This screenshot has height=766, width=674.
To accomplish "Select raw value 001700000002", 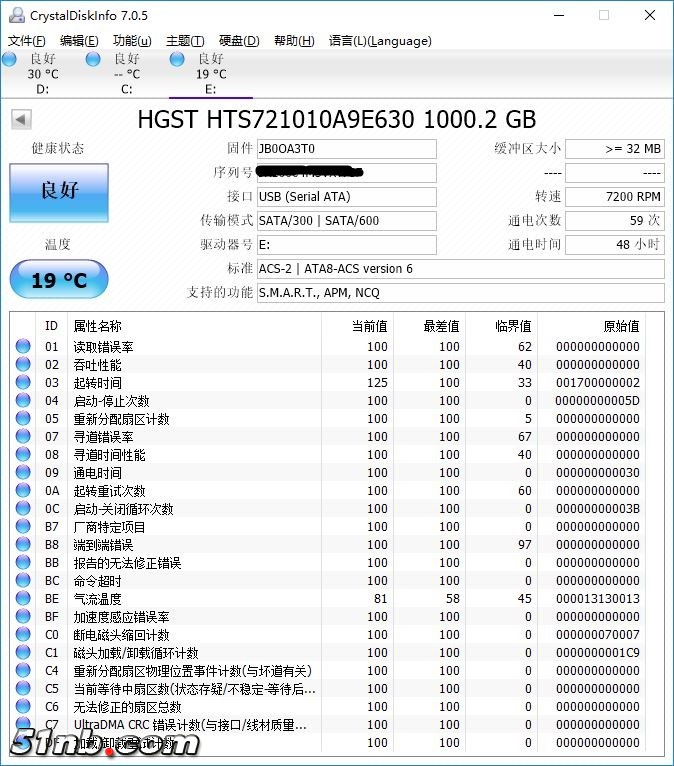I will coord(597,383).
